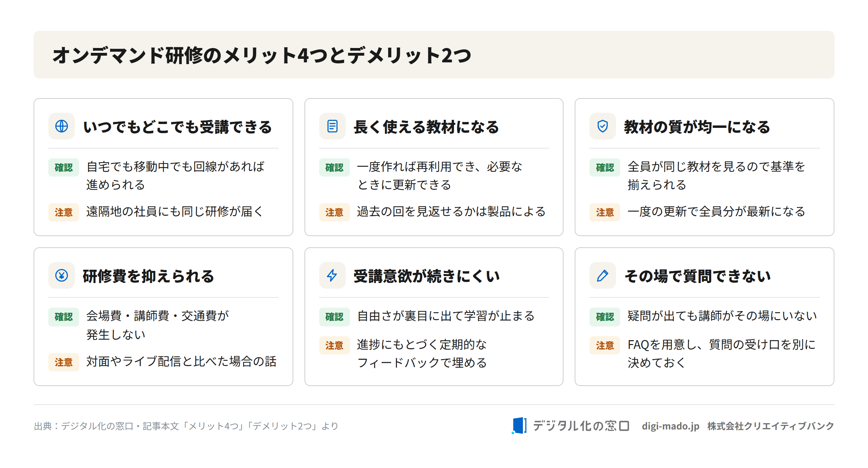This screenshot has width=868, height=468.
Task: Click the pencil icon beside その場で質問できない
Action: pyautogui.click(x=602, y=275)
